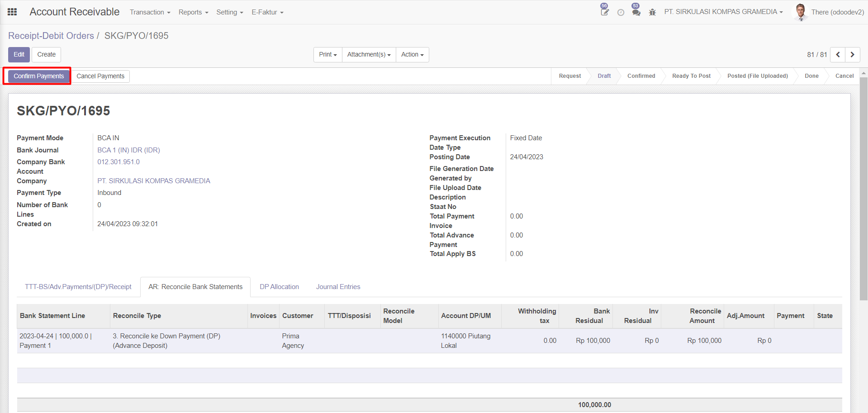Click the Posting Date value 24/04/2023

point(526,157)
